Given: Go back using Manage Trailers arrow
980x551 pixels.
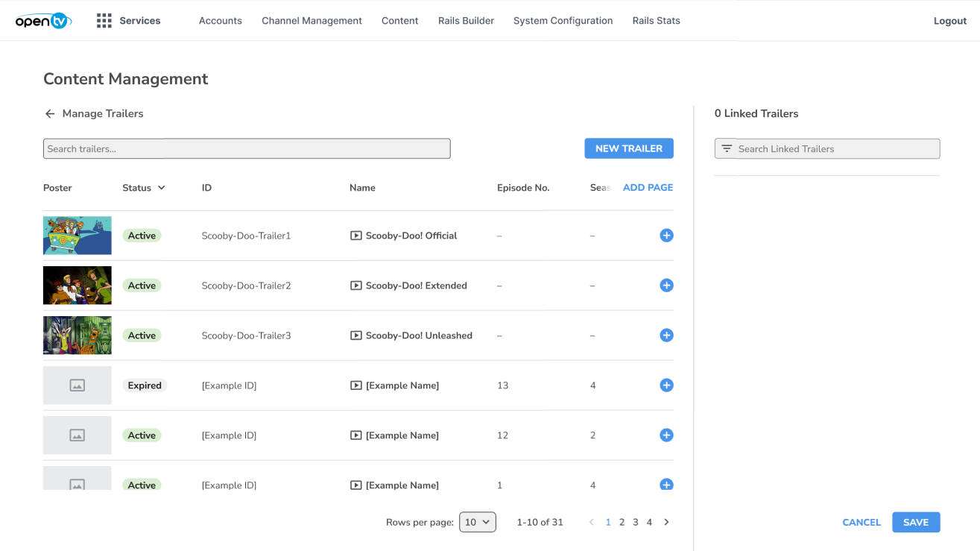Looking at the screenshot, I should [50, 114].
